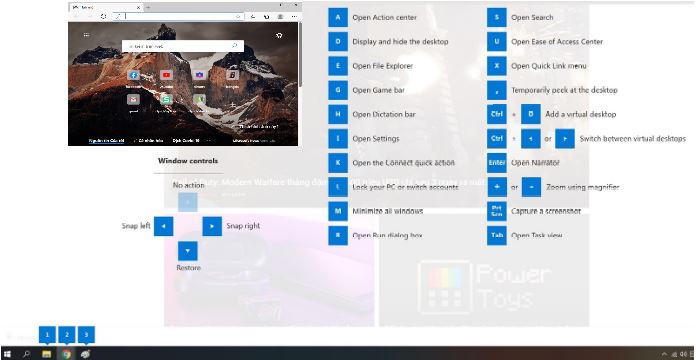Click the Enter key tile for Narrator

tap(497, 163)
